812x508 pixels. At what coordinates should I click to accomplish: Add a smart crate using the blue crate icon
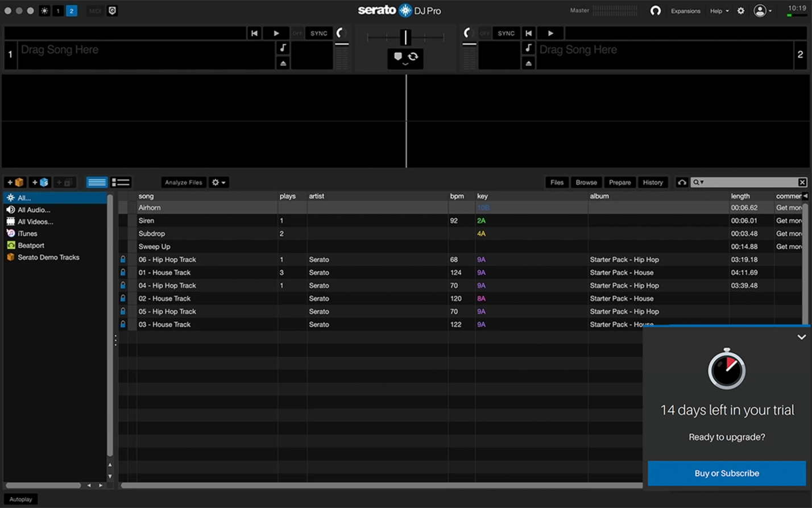point(39,182)
